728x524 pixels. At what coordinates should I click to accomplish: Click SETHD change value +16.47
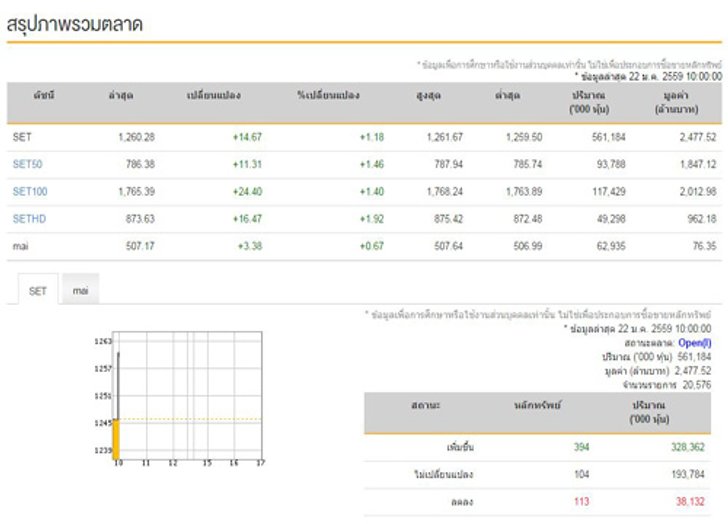pos(247,219)
